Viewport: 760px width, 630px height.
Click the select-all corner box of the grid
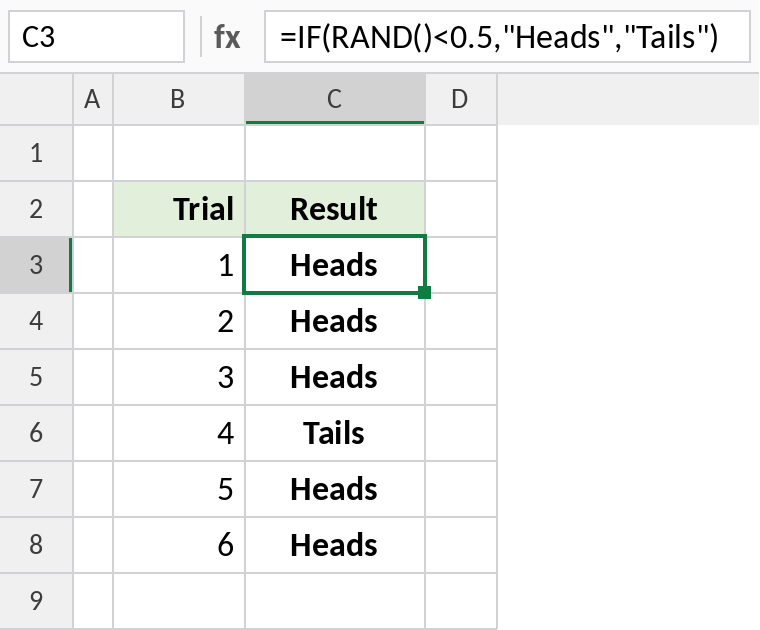point(36,99)
